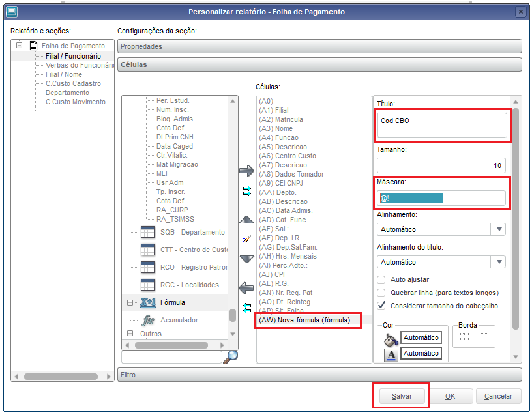Click the search field under field tree
This screenshot has height=415, width=532.
[171, 357]
